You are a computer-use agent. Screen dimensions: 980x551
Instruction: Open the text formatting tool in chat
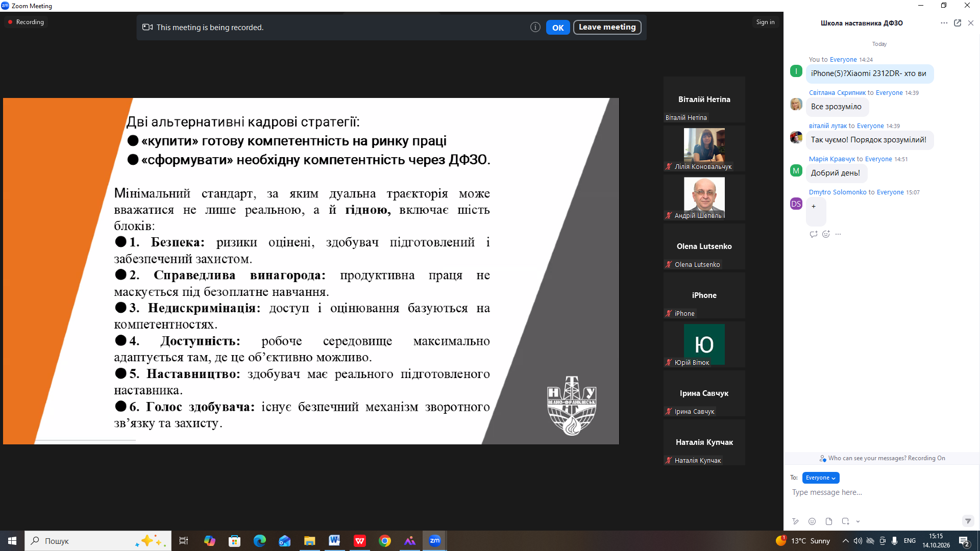point(795,521)
